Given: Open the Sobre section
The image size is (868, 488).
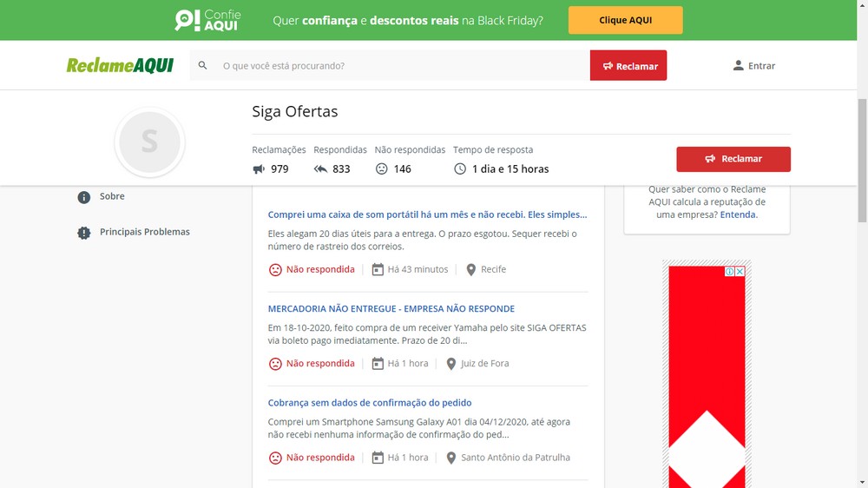Looking at the screenshot, I should 112,196.
